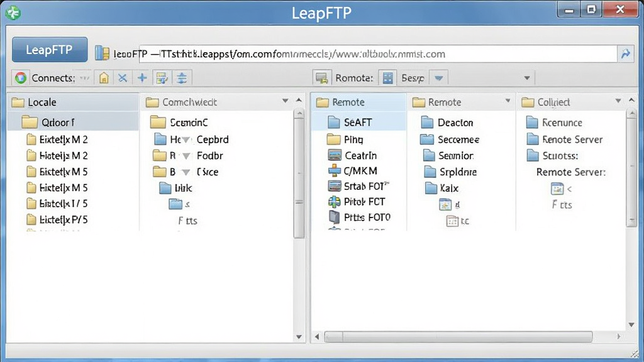Image resolution: width=644 pixels, height=362 pixels.
Task: Click the address bar URL field
Action: [x=377, y=54]
